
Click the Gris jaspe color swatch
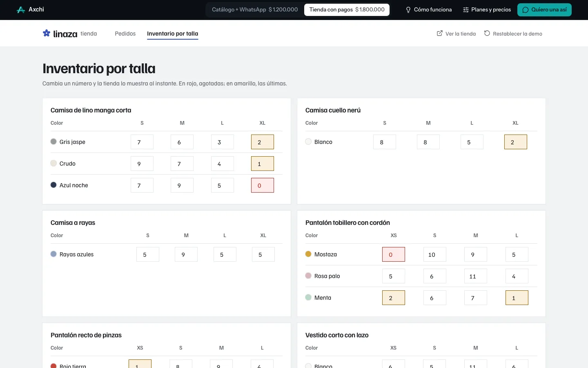53,141
